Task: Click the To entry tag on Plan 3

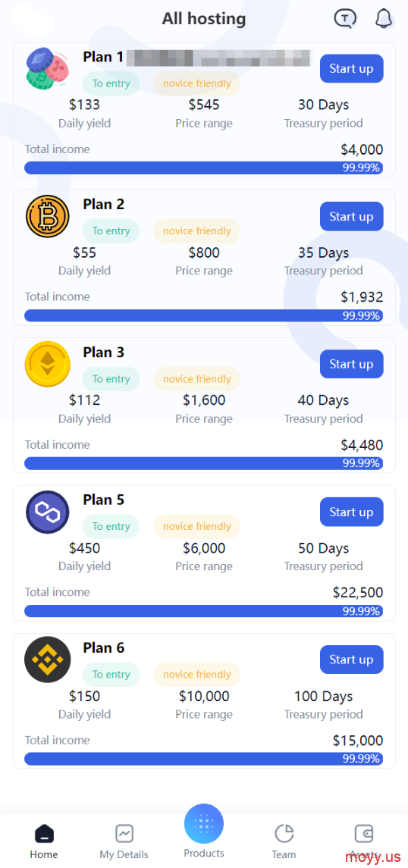Action: [111, 379]
